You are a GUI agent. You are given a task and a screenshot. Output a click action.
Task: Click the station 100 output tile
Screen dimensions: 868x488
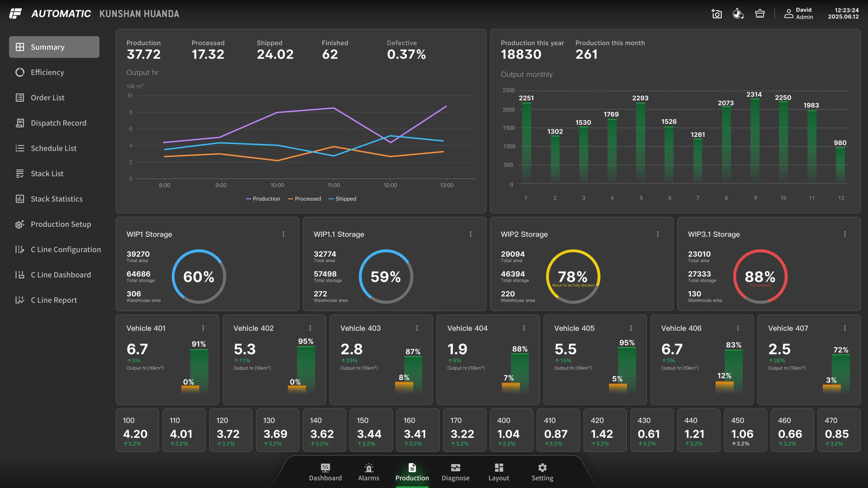(137, 430)
